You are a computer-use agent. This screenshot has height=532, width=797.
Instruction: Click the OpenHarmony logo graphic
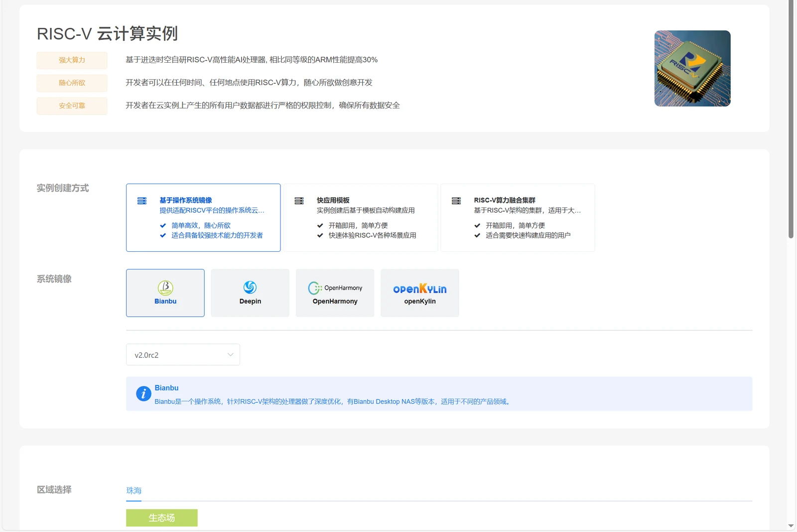point(335,288)
